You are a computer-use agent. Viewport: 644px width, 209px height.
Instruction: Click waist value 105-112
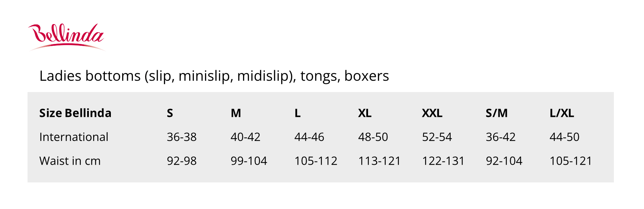tap(316, 161)
